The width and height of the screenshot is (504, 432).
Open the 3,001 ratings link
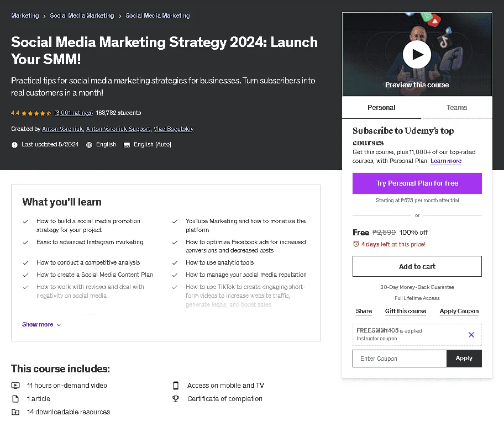point(73,113)
